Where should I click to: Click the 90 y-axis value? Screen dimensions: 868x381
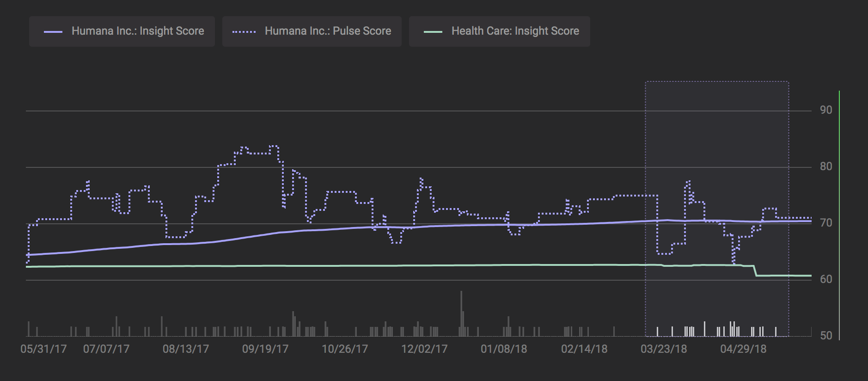tap(826, 110)
